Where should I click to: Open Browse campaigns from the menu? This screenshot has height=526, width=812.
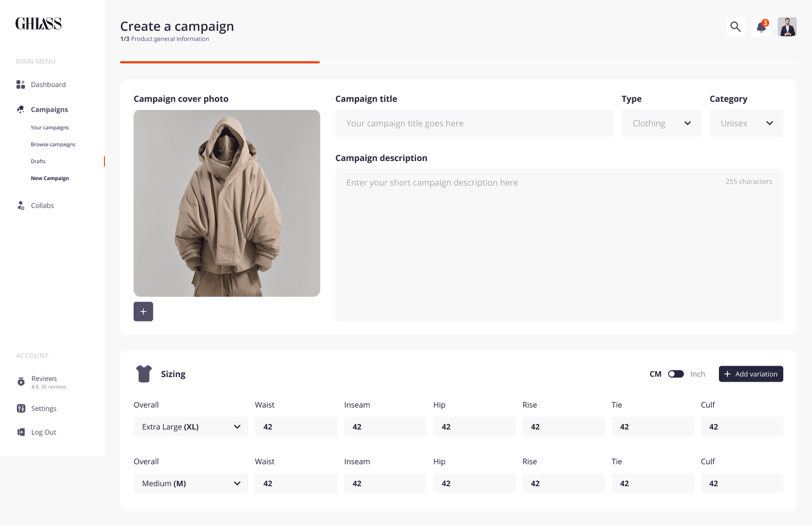[53, 144]
